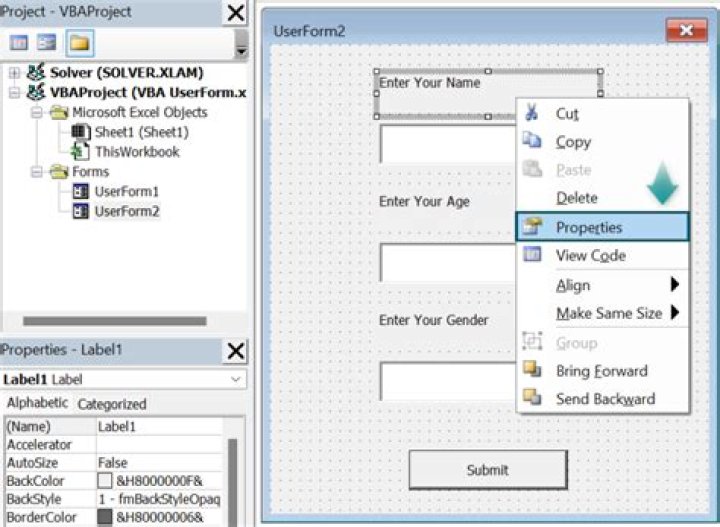Switch to the Alphabetic tab
This screenshot has width=720, height=527.
tap(37, 403)
